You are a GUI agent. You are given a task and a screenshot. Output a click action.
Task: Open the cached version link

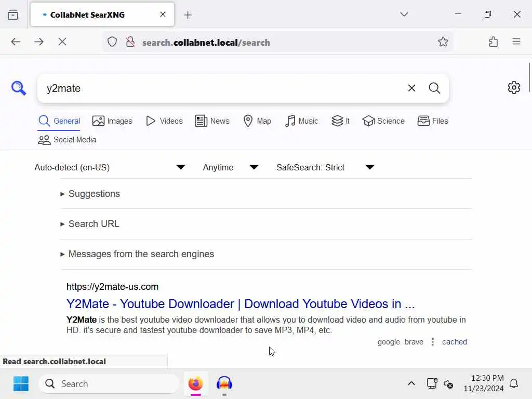click(x=454, y=342)
